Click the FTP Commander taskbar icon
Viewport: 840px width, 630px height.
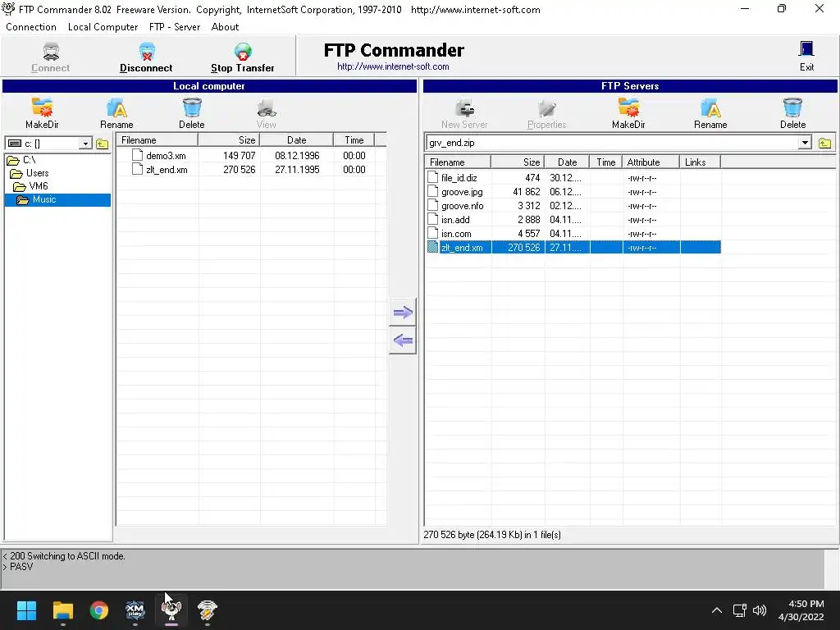[x=171, y=610]
